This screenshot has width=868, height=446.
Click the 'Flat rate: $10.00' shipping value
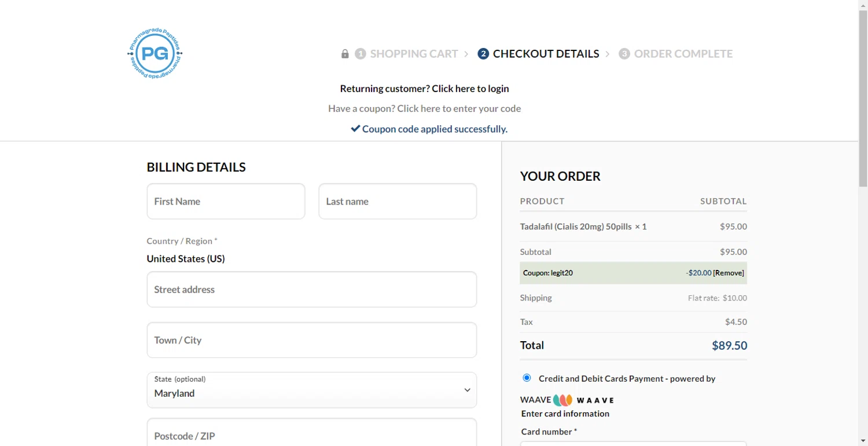(x=718, y=298)
